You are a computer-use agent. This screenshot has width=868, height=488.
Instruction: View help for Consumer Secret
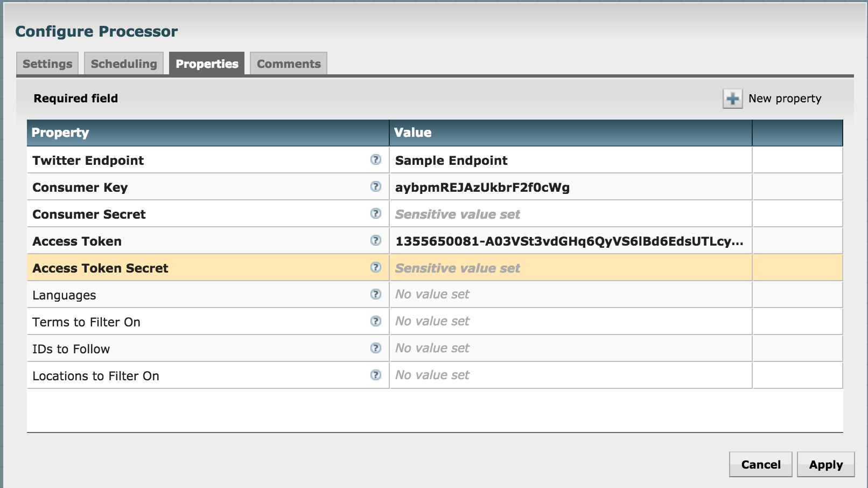tap(376, 214)
